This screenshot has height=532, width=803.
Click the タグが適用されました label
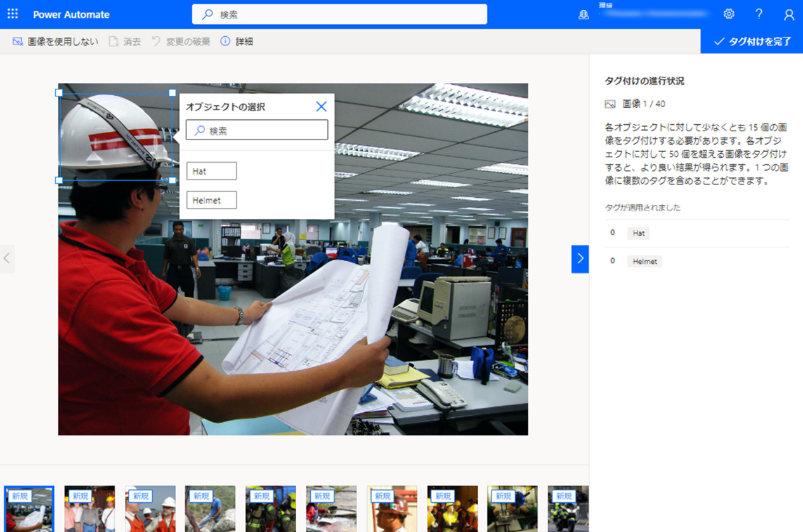[x=643, y=207]
